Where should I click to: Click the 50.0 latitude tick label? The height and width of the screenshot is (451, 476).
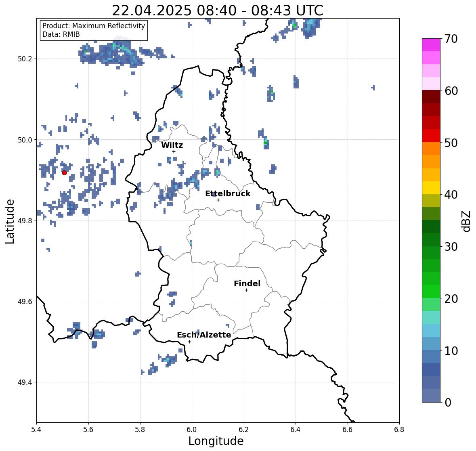[25, 140]
